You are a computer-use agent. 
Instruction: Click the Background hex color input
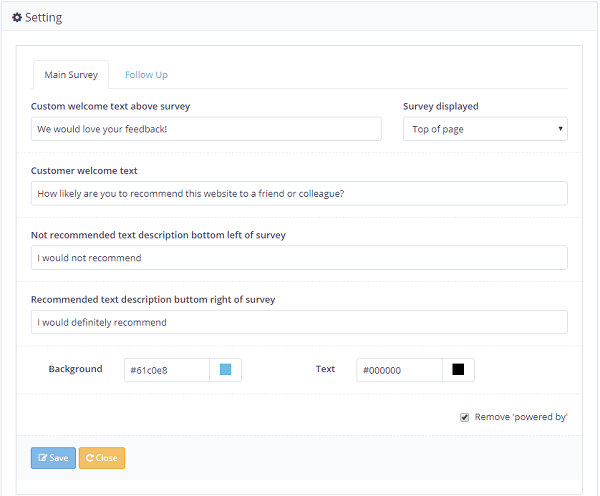[x=167, y=370]
